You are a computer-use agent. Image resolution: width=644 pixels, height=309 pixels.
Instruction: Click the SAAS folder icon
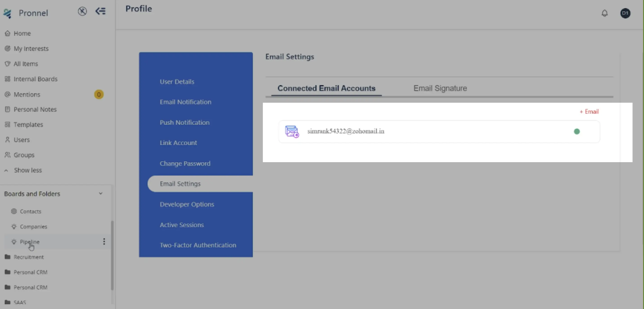coord(7,302)
